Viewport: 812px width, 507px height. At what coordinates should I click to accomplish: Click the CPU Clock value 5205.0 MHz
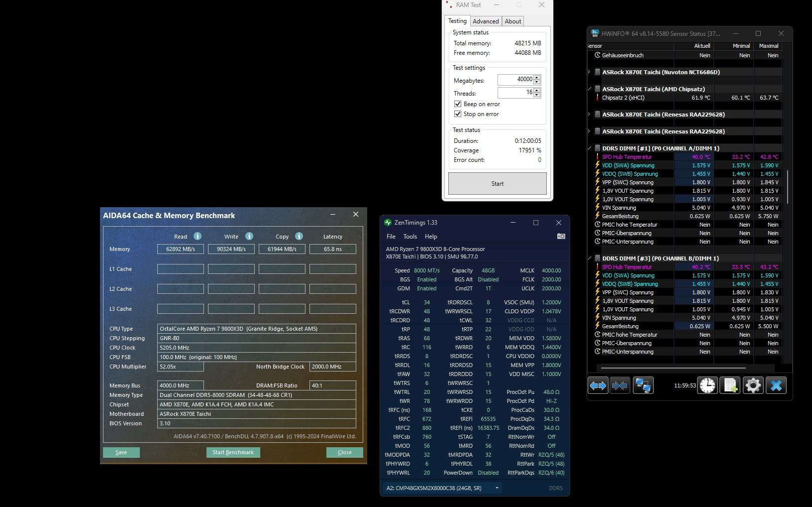click(x=257, y=348)
